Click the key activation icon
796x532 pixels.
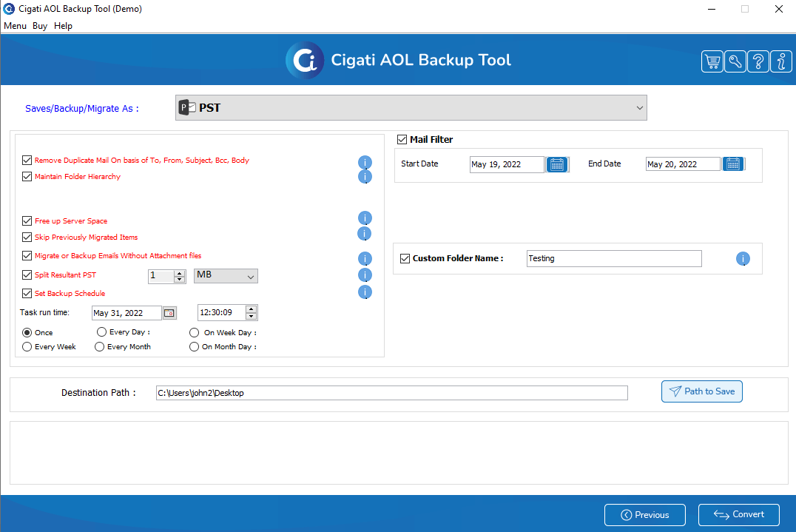(735, 62)
